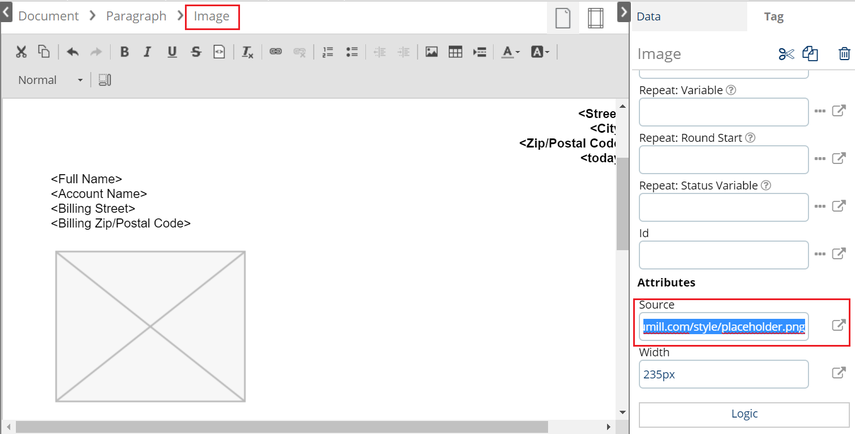Insert a table using toolbar icon
Image resolution: width=855 pixels, height=434 pixels.
(455, 52)
